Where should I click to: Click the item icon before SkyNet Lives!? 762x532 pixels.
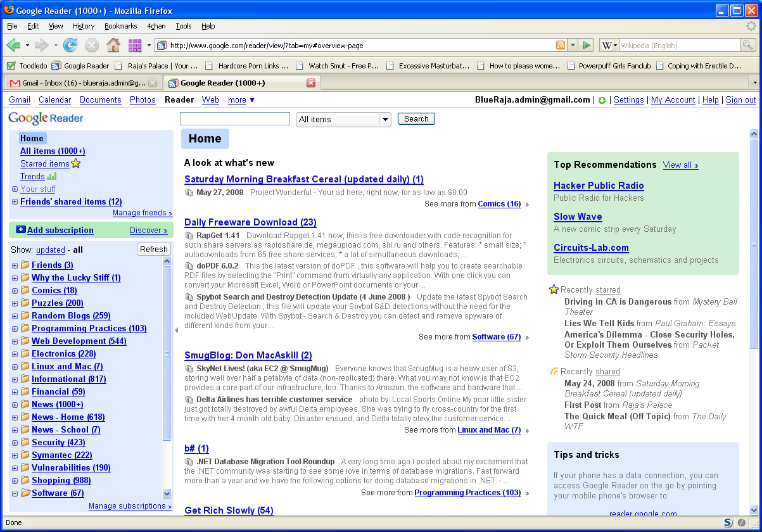coord(189,369)
